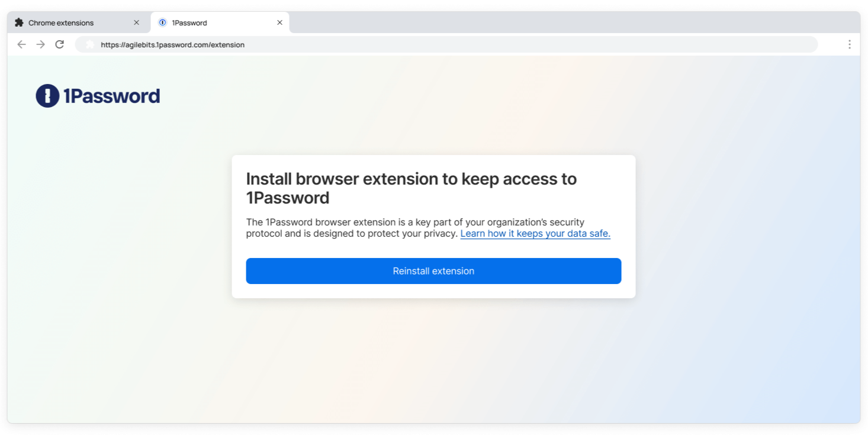
Task: Click the 1Password favicon on its tab
Action: pos(162,22)
